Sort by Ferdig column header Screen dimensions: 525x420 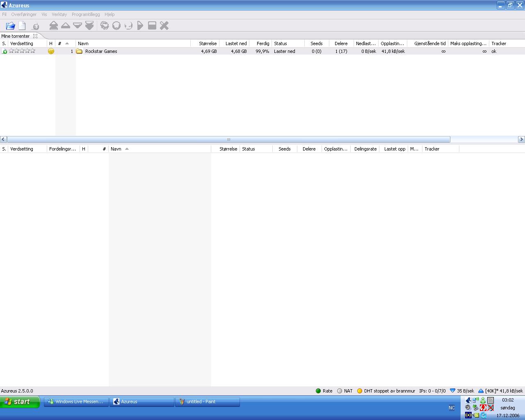[260, 43]
